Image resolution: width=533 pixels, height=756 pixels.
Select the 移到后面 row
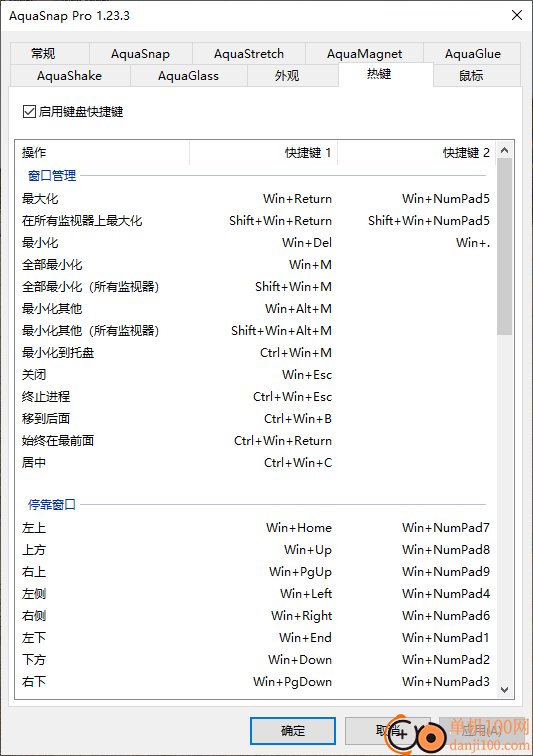(256, 418)
